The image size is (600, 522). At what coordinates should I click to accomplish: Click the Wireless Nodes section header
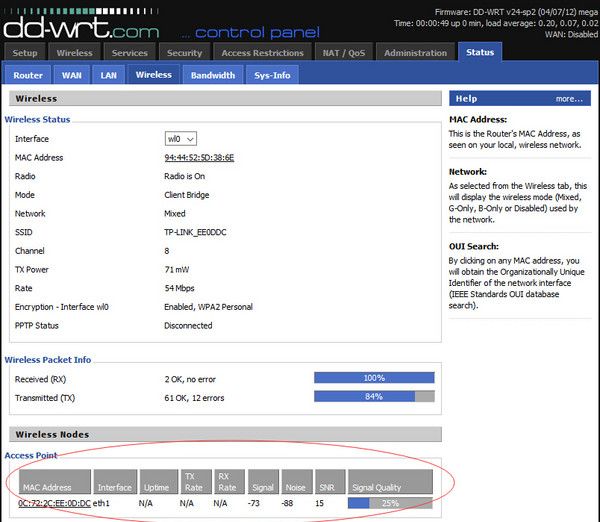click(225, 434)
